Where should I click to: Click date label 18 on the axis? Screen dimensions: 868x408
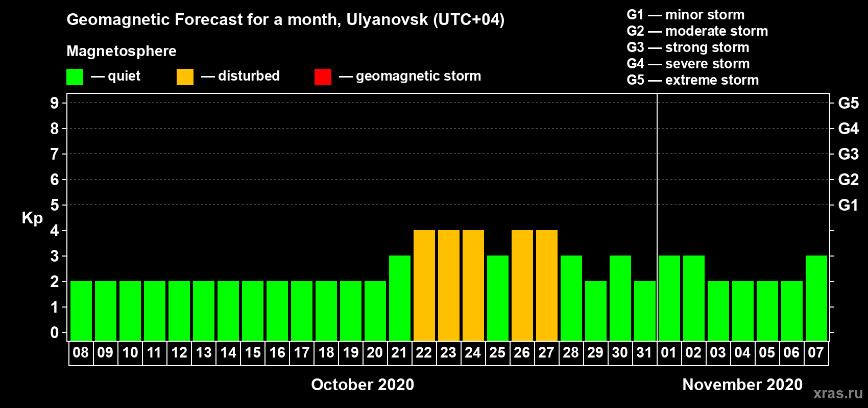[326, 352]
